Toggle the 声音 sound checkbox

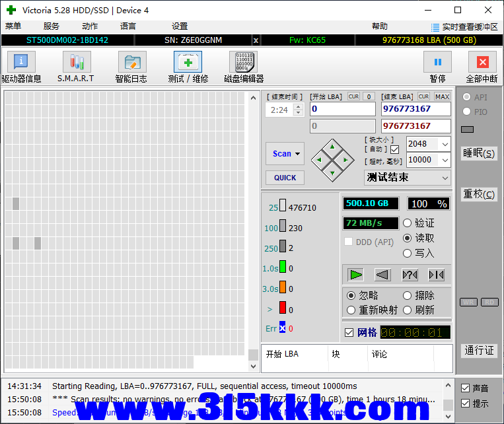[x=466, y=388]
